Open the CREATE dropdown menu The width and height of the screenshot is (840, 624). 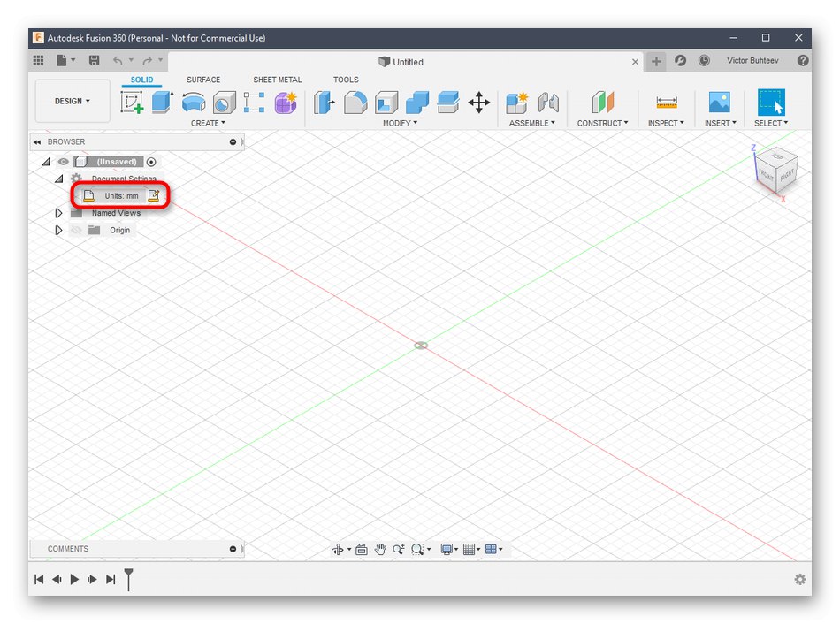[x=208, y=123]
